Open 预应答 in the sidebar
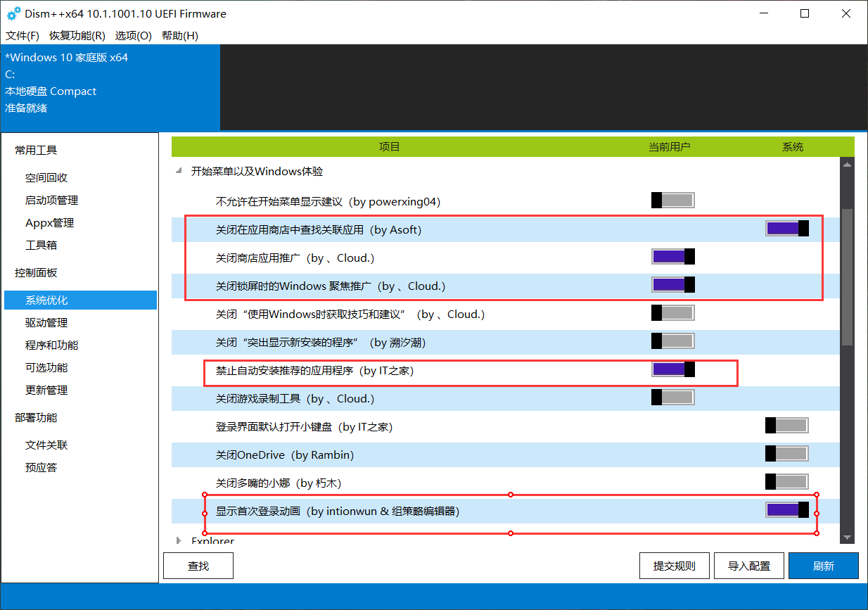Screen dimensions: 868x610 (41, 468)
